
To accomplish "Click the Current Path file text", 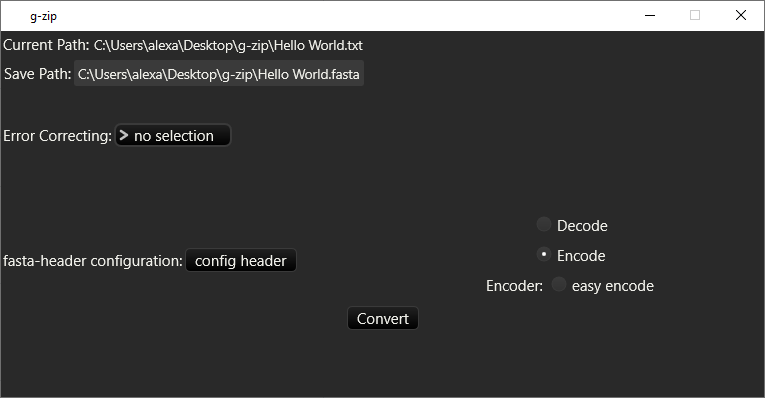I will [x=228, y=45].
